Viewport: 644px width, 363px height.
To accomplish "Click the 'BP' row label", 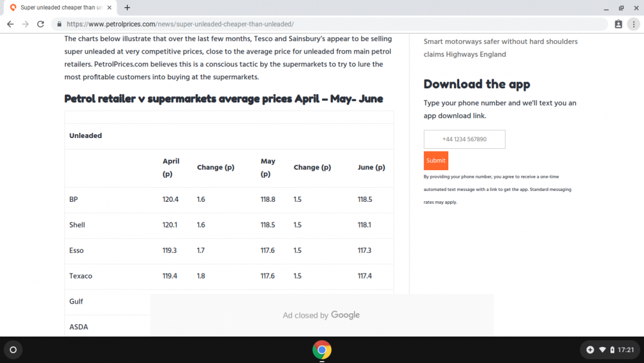I will coord(73,199).
